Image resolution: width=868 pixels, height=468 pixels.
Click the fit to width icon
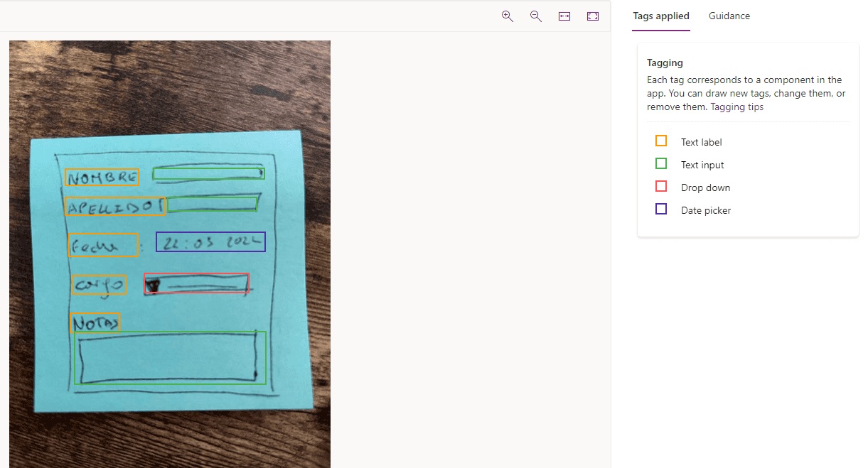point(564,16)
